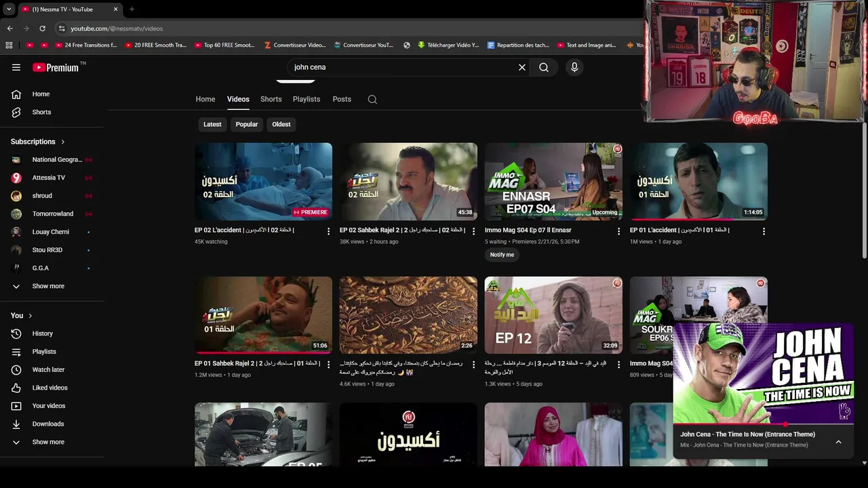Open Louay Cherni subscription

tap(52, 232)
